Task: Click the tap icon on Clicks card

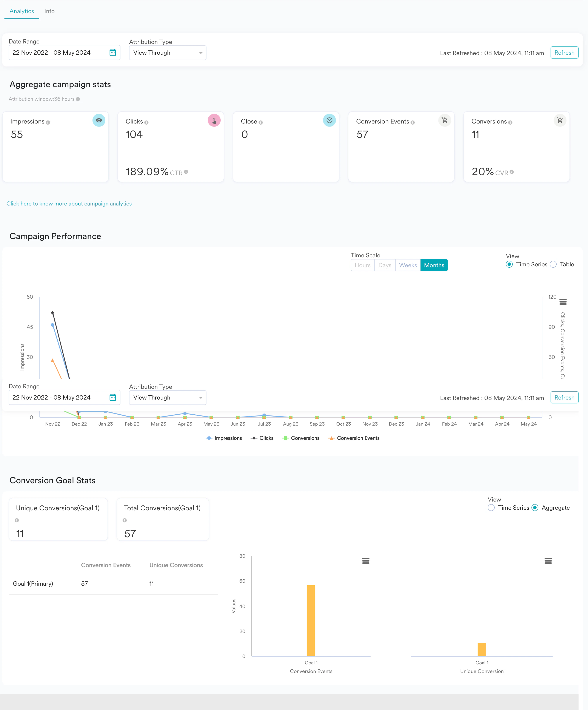Action: click(x=214, y=120)
